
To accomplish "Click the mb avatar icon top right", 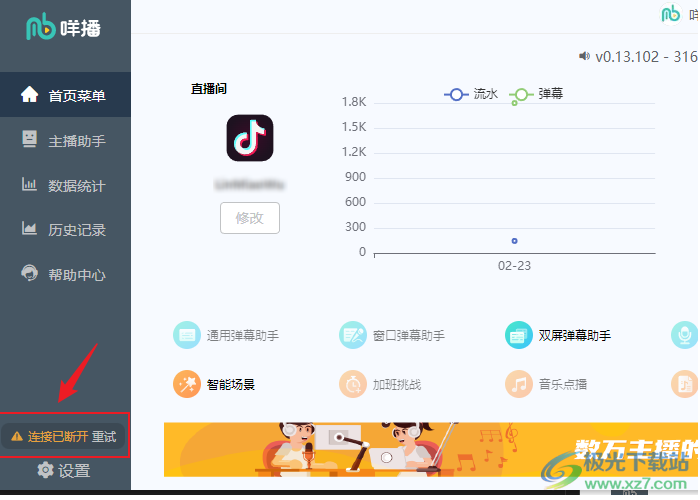I will 671,14.
